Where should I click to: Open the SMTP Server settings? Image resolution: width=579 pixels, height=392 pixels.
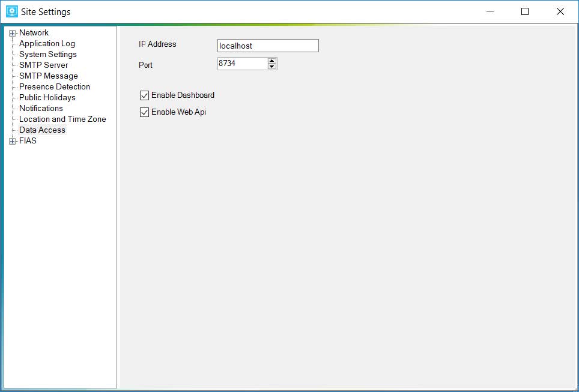click(43, 65)
